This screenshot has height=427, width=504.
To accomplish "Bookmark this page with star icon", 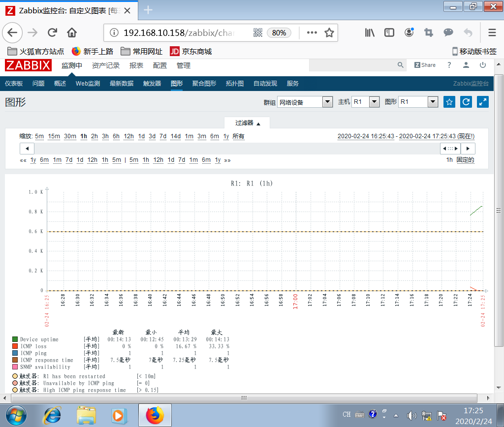I will [329, 32].
